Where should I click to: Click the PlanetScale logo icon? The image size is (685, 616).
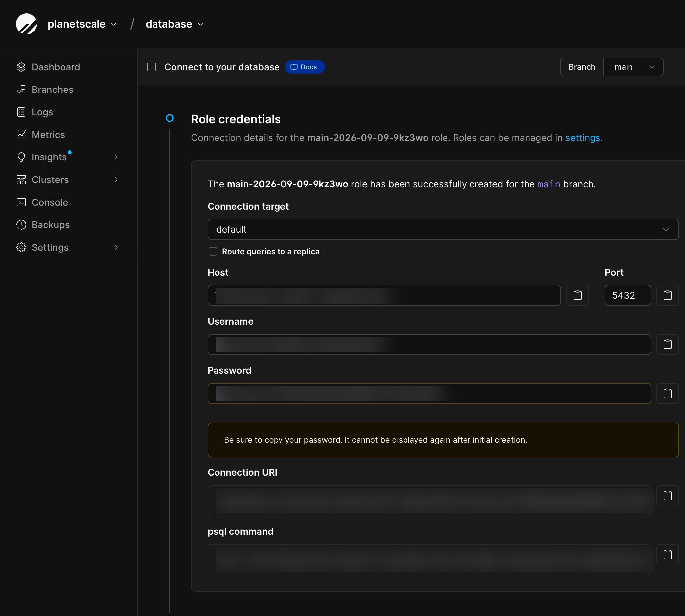[27, 24]
